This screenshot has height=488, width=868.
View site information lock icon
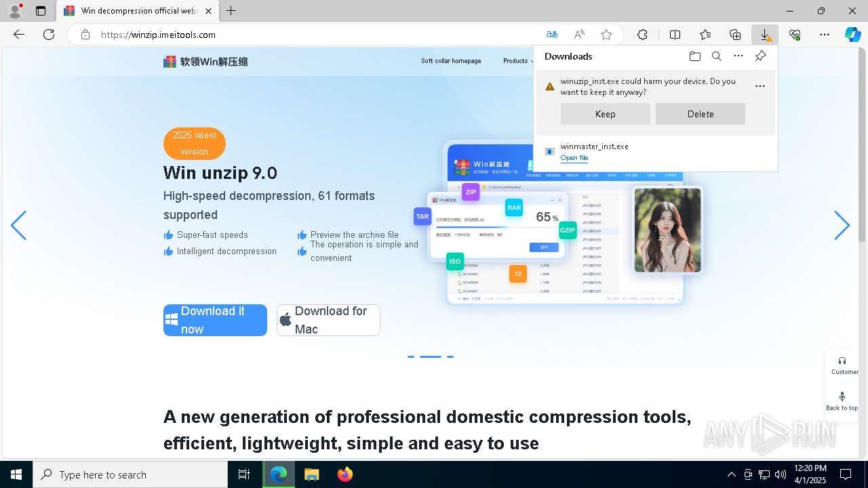[85, 35]
